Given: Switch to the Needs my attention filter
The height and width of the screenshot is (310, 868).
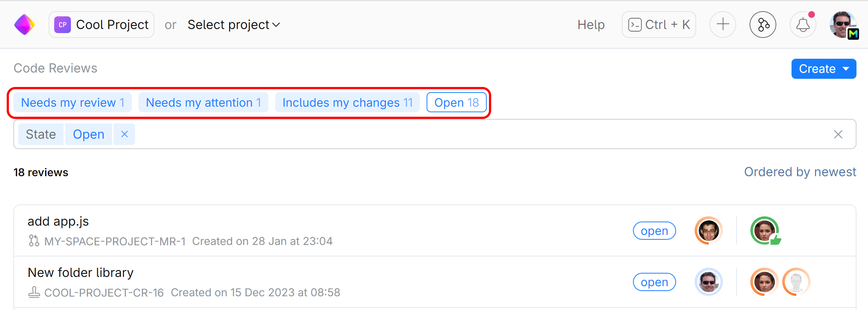Looking at the screenshot, I should click(203, 102).
